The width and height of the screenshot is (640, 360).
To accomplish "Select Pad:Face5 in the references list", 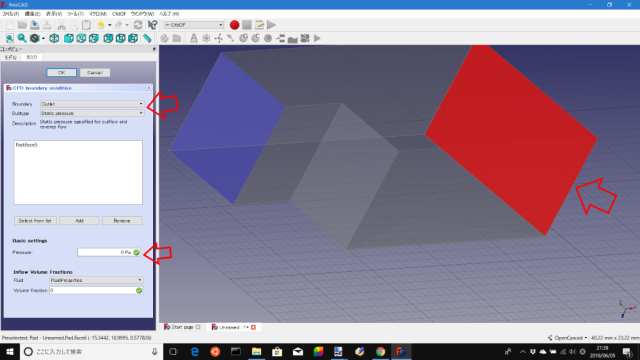I will coord(27,145).
